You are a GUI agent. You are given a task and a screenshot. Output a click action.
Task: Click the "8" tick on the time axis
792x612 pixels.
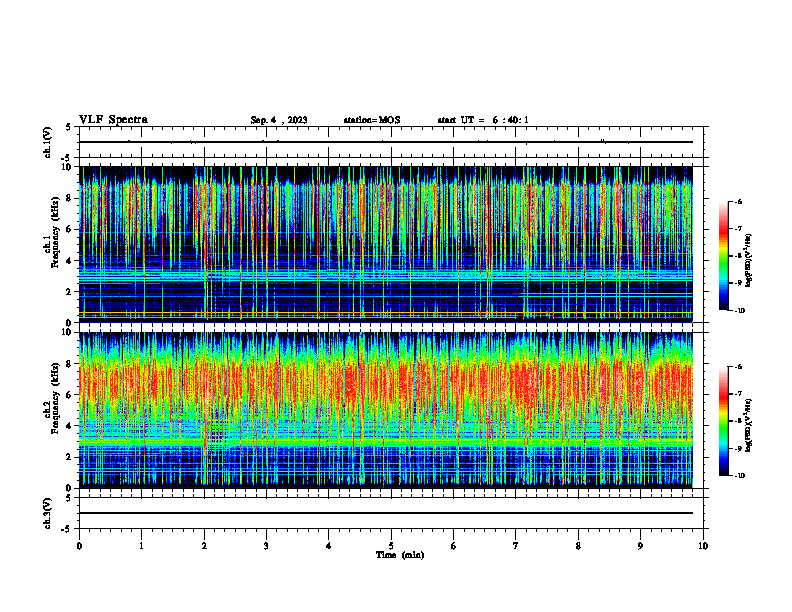pyautogui.click(x=578, y=546)
